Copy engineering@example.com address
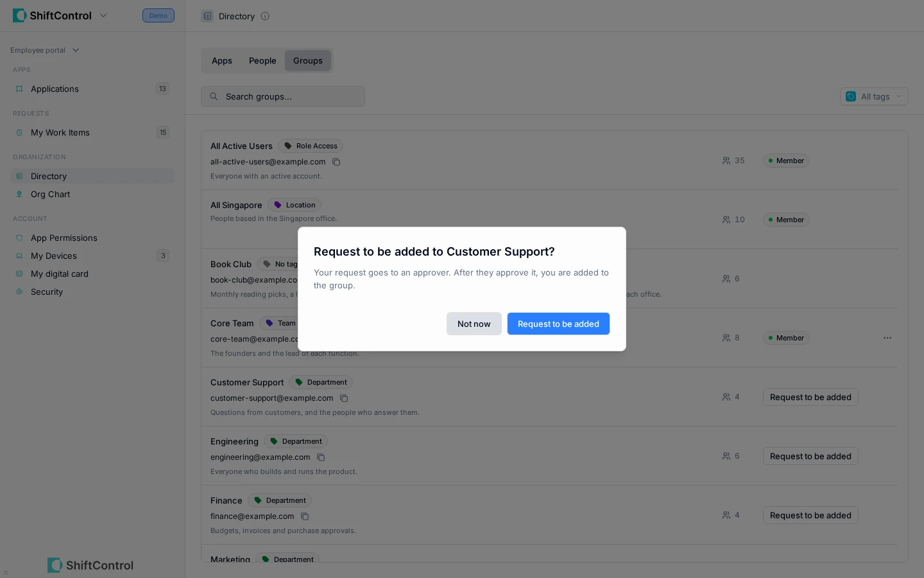This screenshot has width=924, height=578. 321,457
